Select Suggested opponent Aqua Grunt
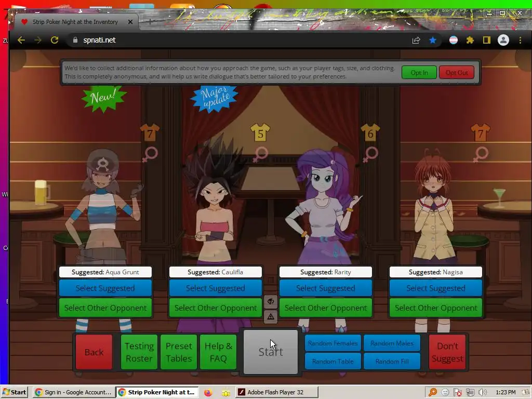 click(x=105, y=288)
